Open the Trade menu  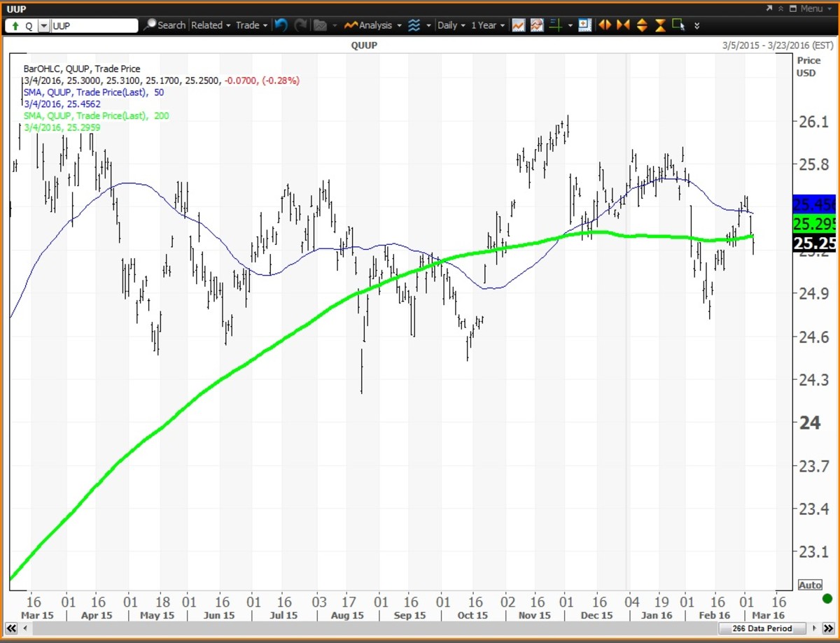251,25
